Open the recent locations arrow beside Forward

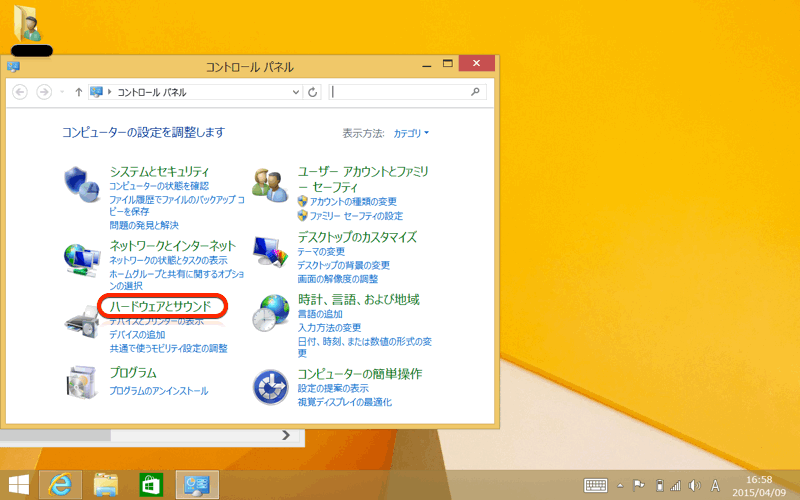click(62, 92)
